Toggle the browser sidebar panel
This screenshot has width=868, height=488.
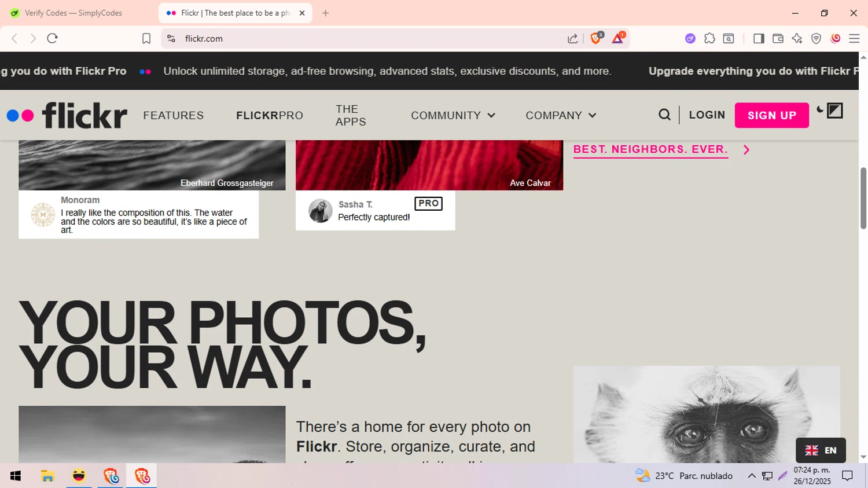pos(759,38)
